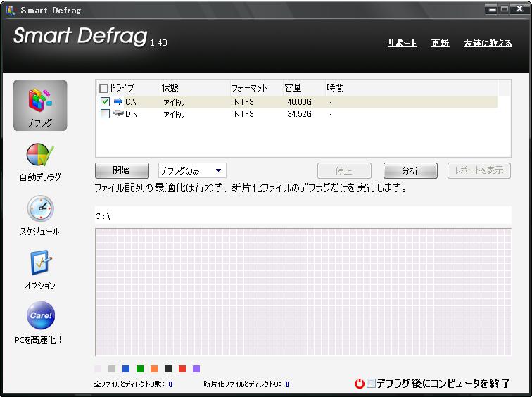Screen dimensions: 532x397
Task: Click the red legend color swatch
Action: [182, 369]
